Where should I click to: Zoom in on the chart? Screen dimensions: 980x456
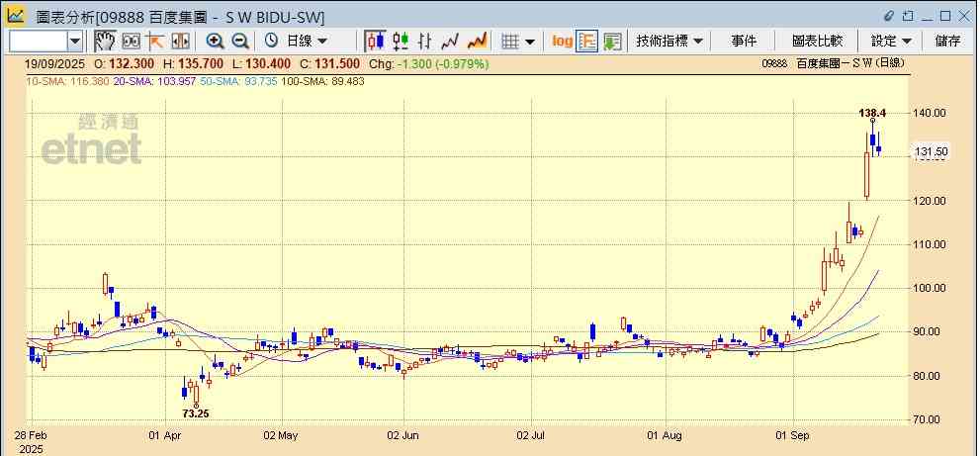tap(215, 42)
